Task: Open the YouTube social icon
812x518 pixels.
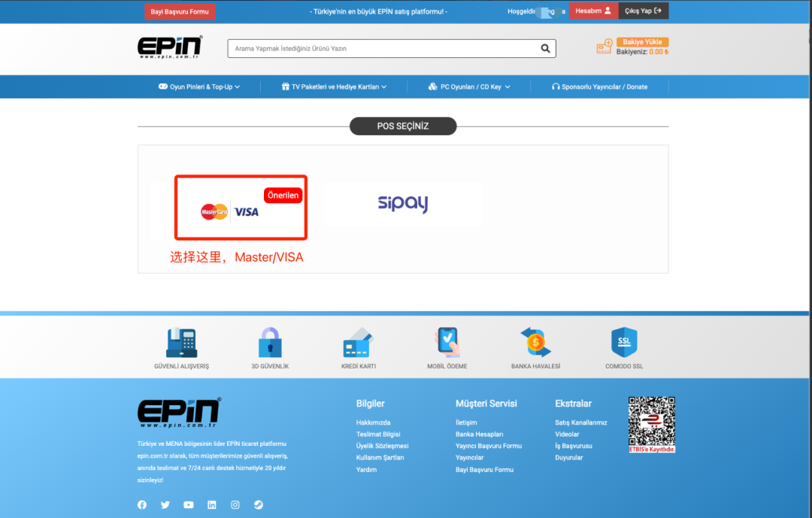Action: pyautogui.click(x=189, y=504)
